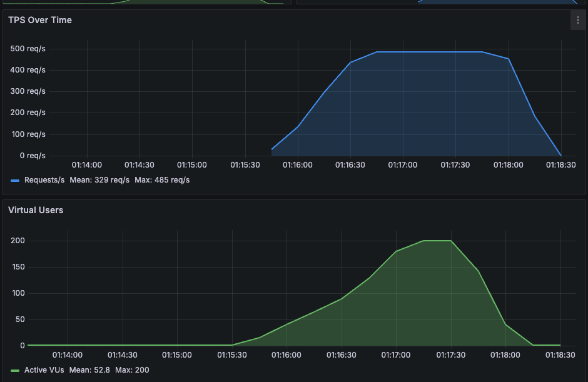Click the '300 req/s' axis label
The image size is (588, 382).
point(28,91)
